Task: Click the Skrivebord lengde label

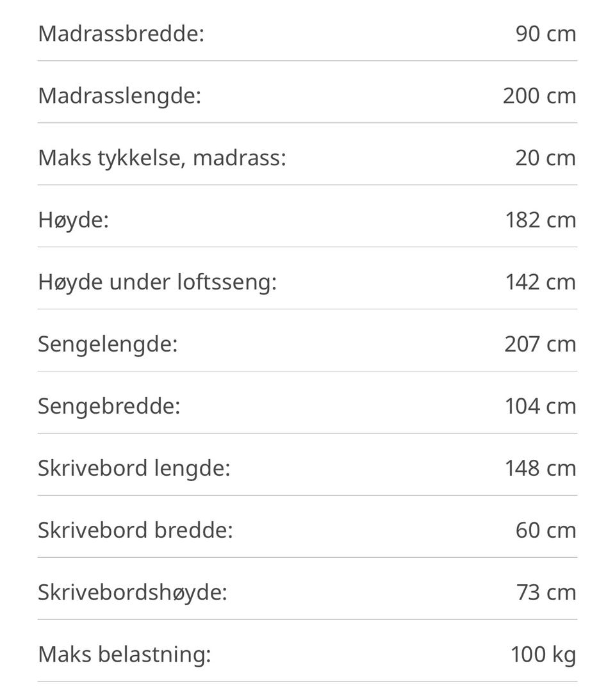Action: (x=133, y=468)
